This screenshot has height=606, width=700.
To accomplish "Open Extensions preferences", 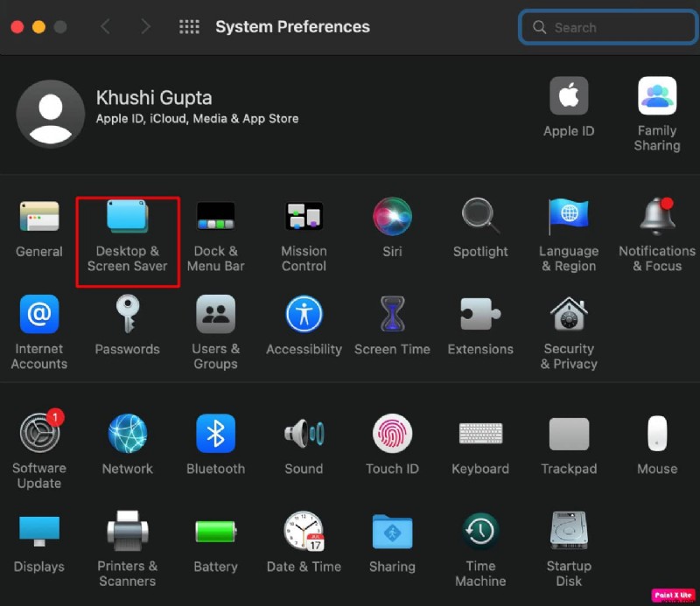I will pyautogui.click(x=480, y=314).
